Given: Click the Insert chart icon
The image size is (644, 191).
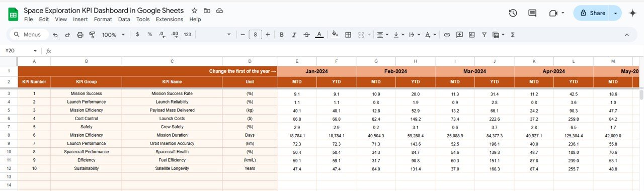Looking at the screenshot, I should [x=472, y=35].
